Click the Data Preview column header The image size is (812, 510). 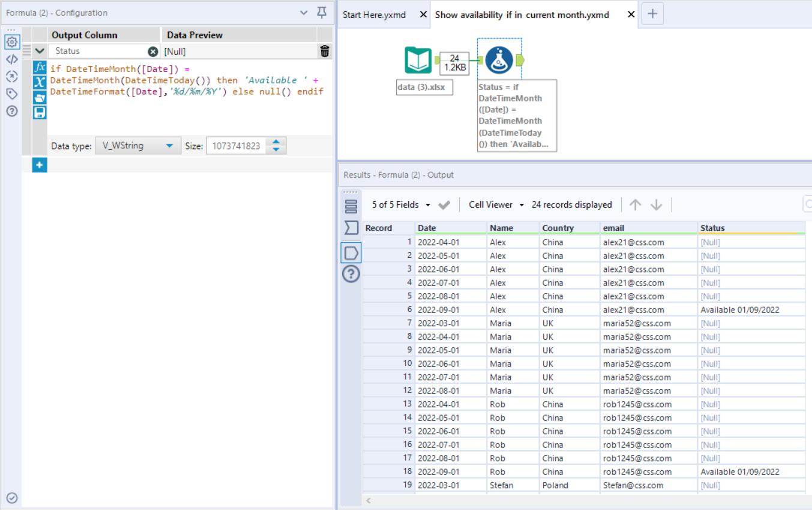click(239, 35)
